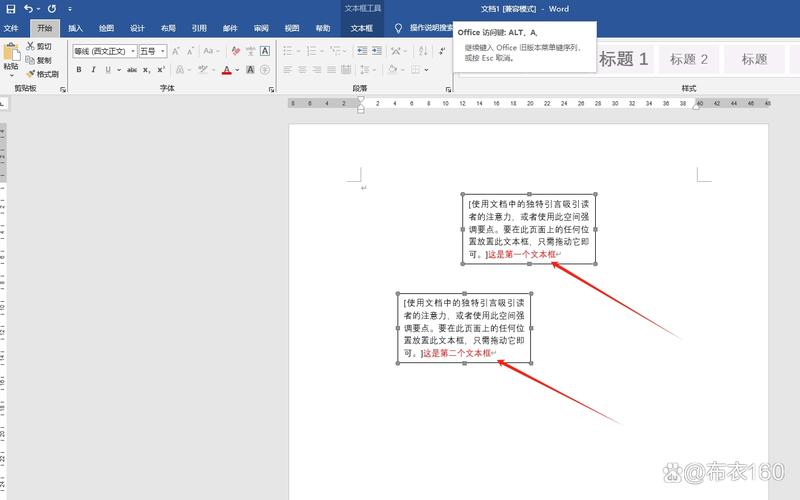The height and width of the screenshot is (500, 800).
Task: Open the 字体 dialog launcher
Action: click(271, 90)
